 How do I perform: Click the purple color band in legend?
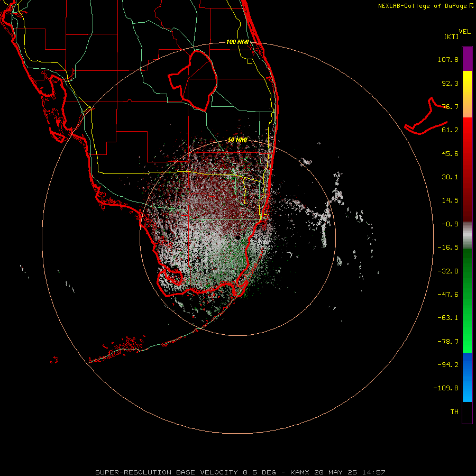click(467, 59)
